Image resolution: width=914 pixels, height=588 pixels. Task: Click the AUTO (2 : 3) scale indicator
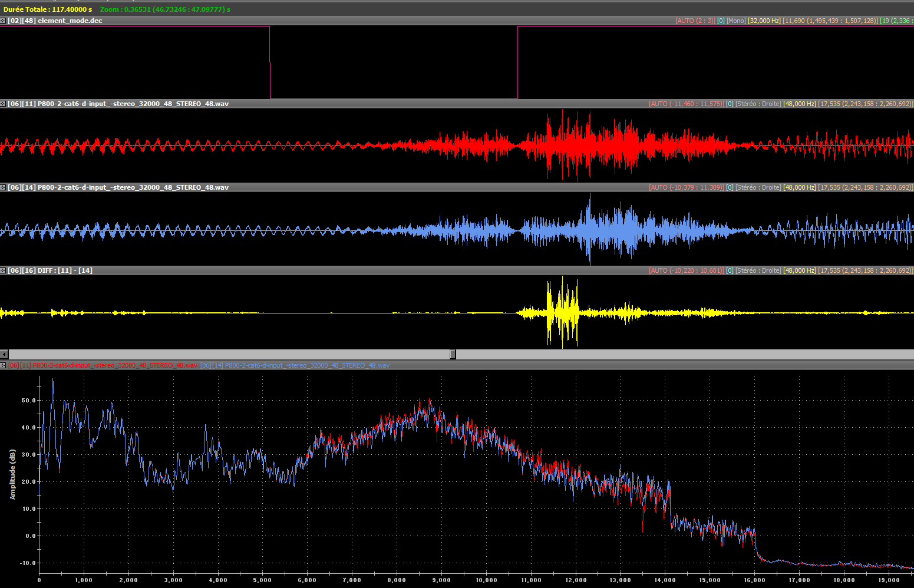pyautogui.click(x=695, y=21)
